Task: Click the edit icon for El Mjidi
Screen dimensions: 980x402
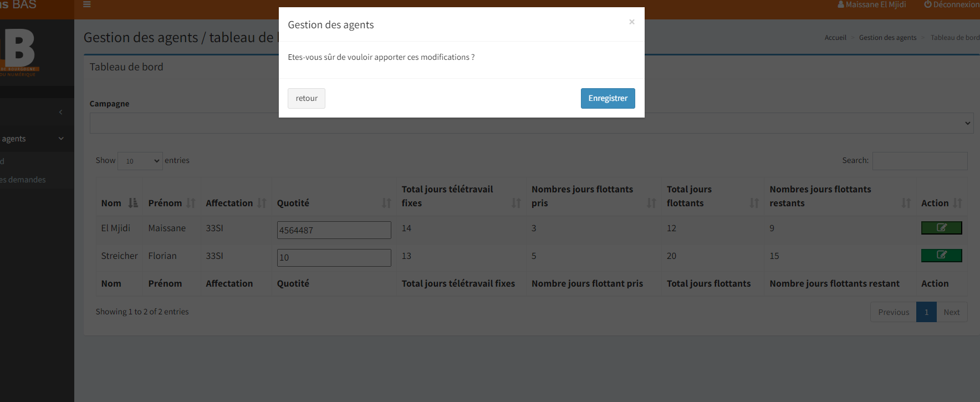Action: (941, 228)
